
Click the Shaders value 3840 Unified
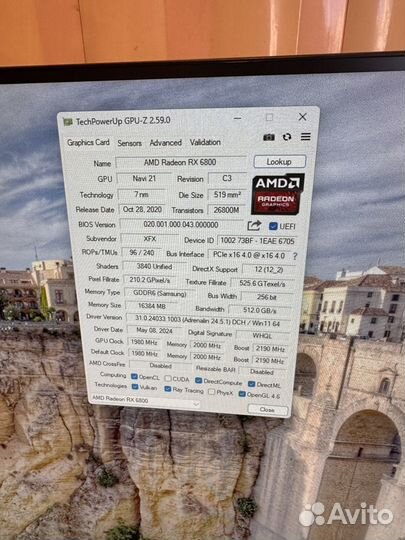click(154, 266)
